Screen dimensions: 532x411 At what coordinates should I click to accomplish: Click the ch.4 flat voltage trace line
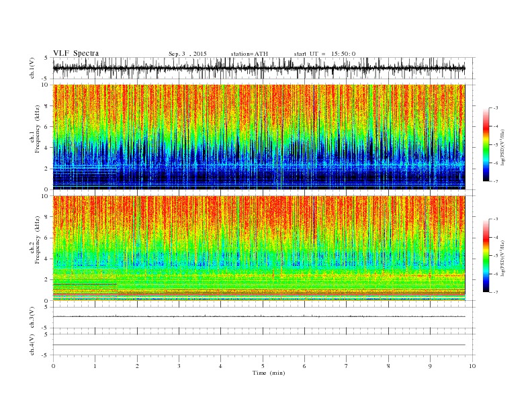(259, 345)
